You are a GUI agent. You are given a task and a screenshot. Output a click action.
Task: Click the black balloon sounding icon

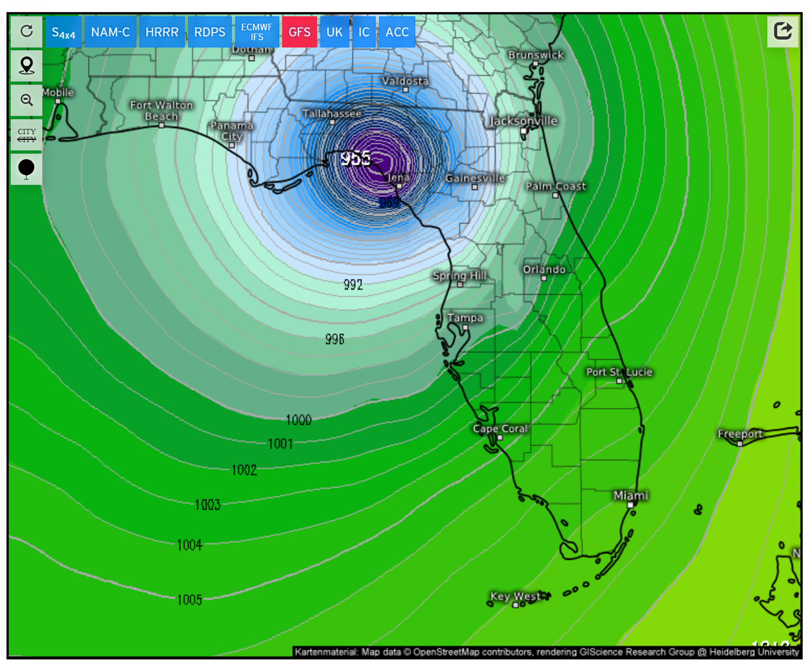pyautogui.click(x=27, y=169)
